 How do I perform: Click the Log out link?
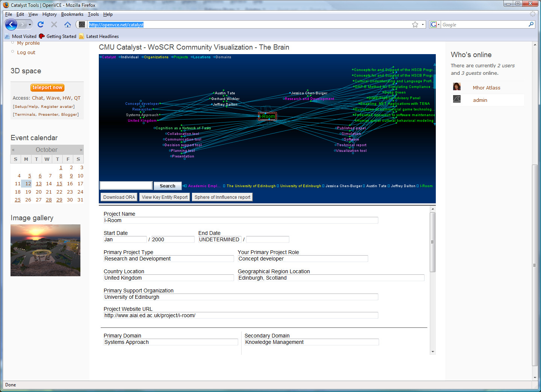26,53
